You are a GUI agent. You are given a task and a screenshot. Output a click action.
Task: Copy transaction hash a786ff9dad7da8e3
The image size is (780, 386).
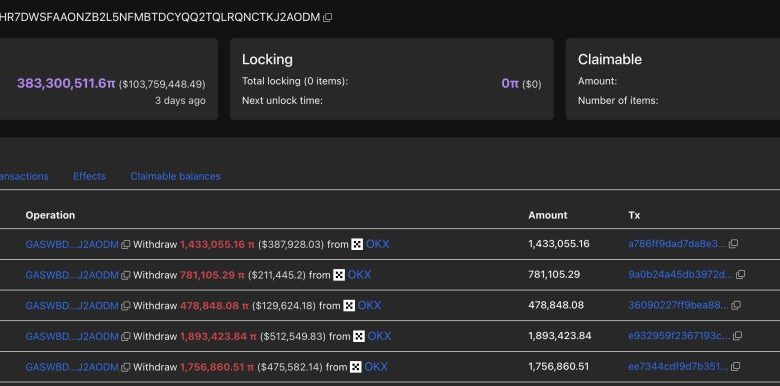(x=733, y=244)
